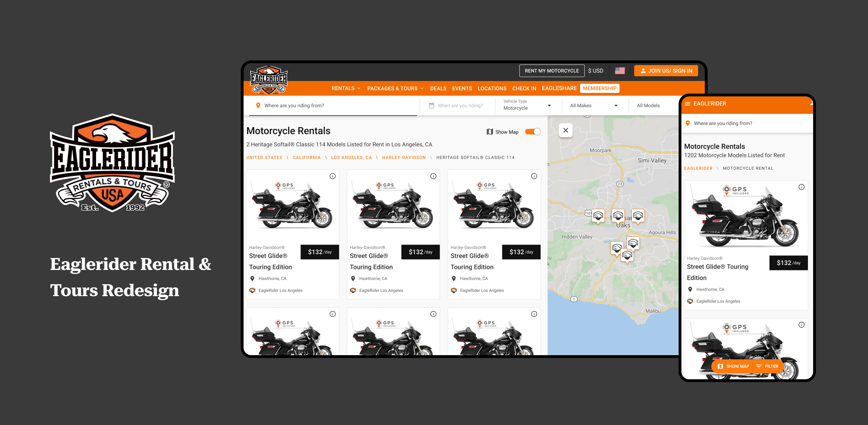The image size is (868, 425).
Task: Click the calendar icon in the date field
Action: (x=432, y=105)
